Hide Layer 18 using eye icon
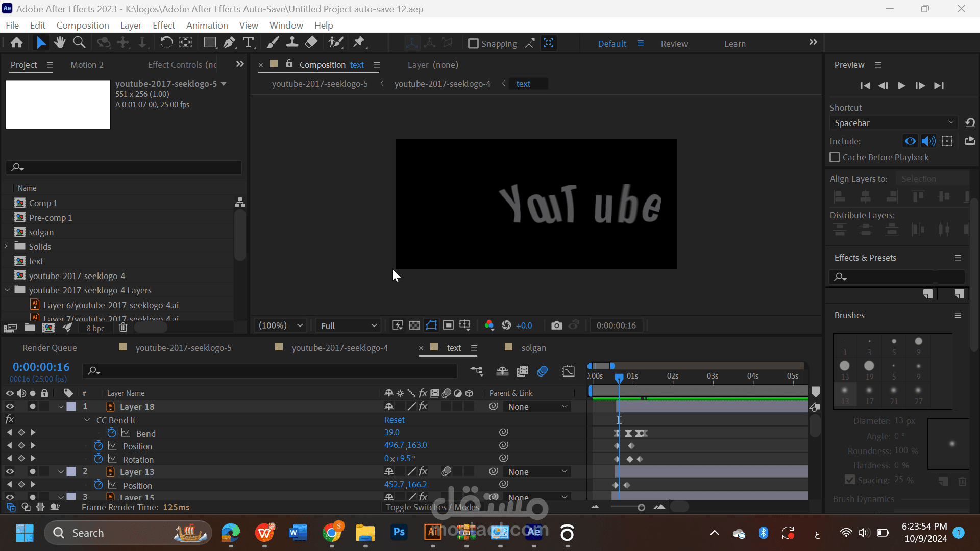The image size is (980, 551). [x=10, y=407]
